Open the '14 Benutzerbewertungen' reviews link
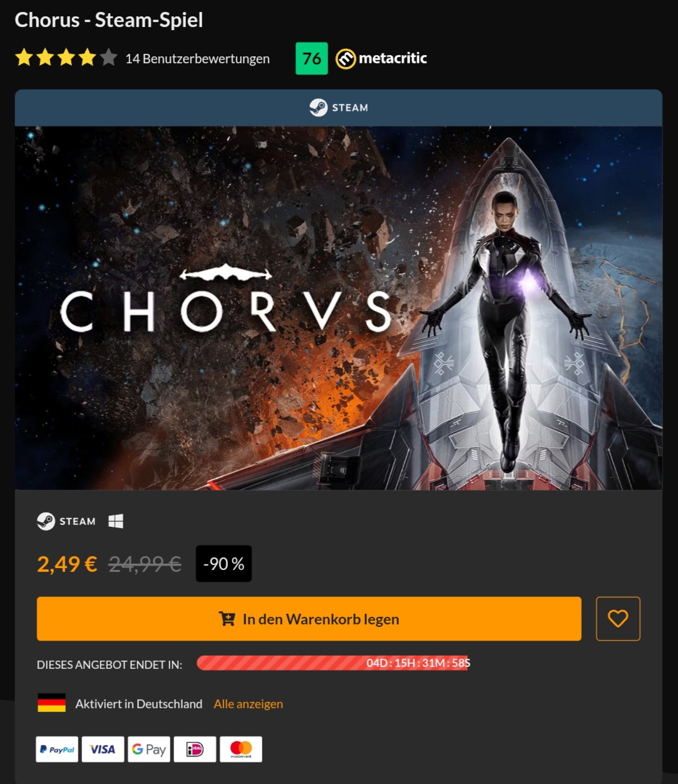678x784 pixels. pyautogui.click(x=197, y=59)
